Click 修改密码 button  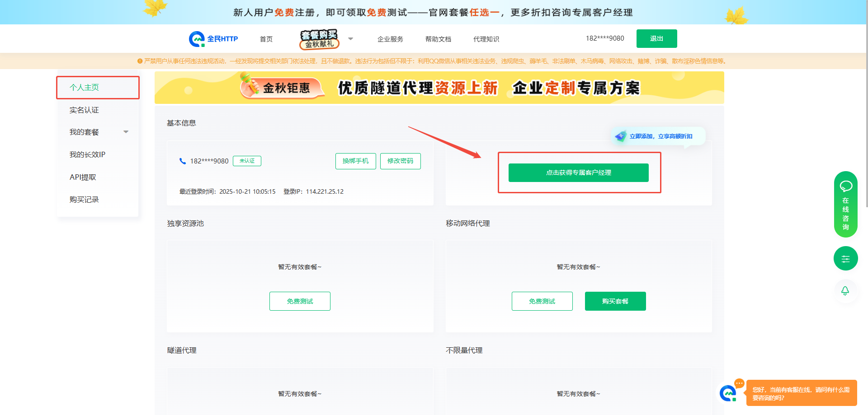[x=400, y=161]
